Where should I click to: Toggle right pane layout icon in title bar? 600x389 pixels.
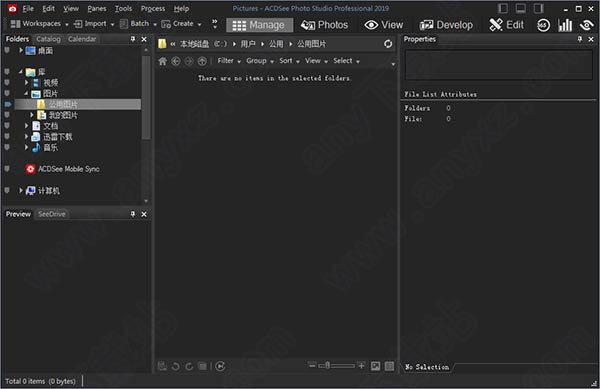tap(538, 8)
